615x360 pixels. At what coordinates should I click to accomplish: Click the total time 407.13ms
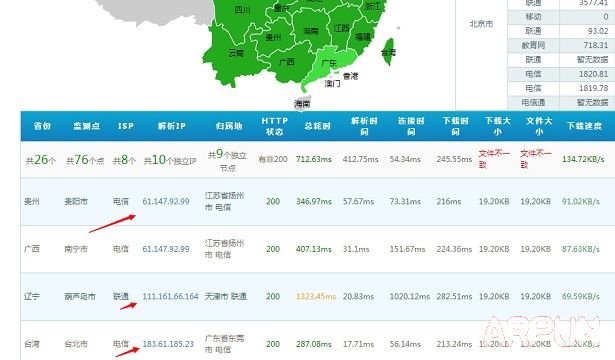pyautogui.click(x=314, y=249)
